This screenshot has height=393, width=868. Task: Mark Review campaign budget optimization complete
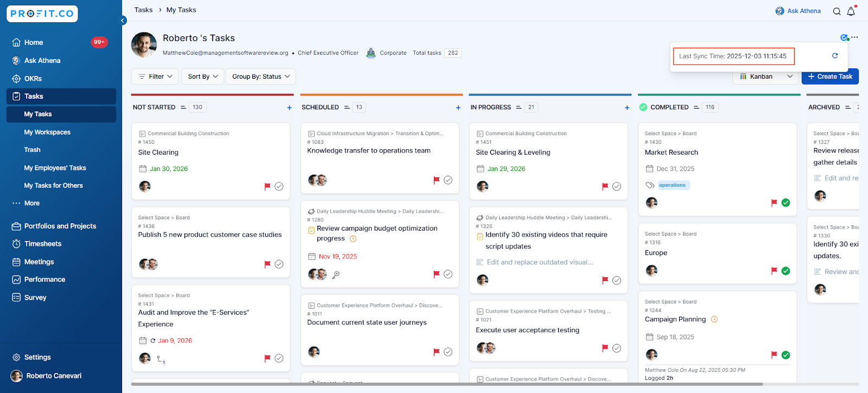[x=448, y=274]
